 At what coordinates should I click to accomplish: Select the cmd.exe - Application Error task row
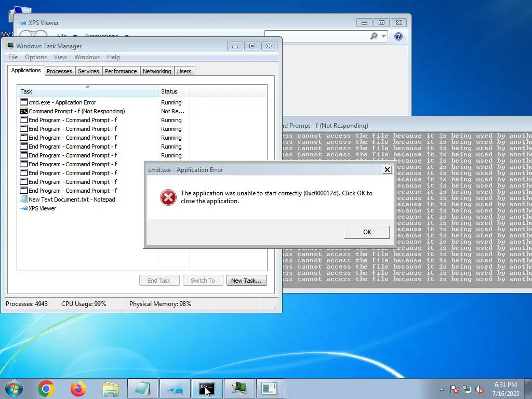coord(142,102)
